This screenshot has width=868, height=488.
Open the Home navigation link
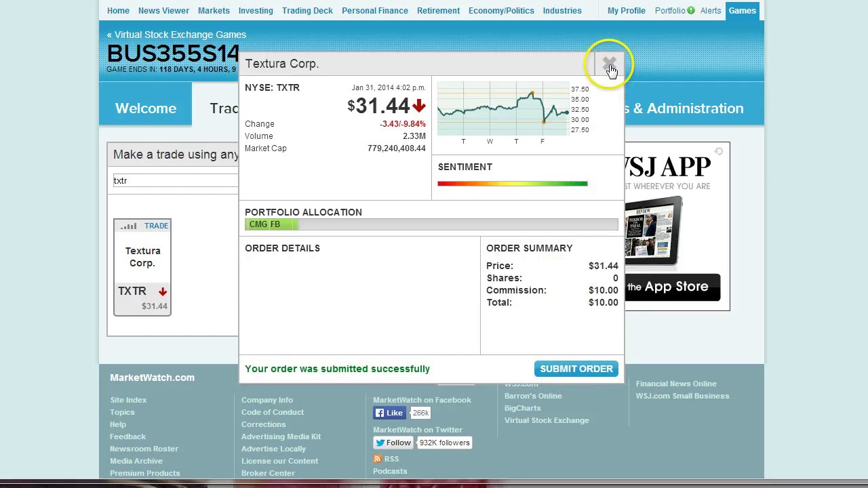[118, 11]
